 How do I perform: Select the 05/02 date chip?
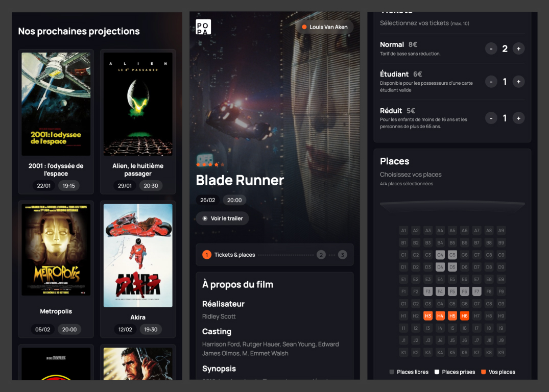[43, 329]
